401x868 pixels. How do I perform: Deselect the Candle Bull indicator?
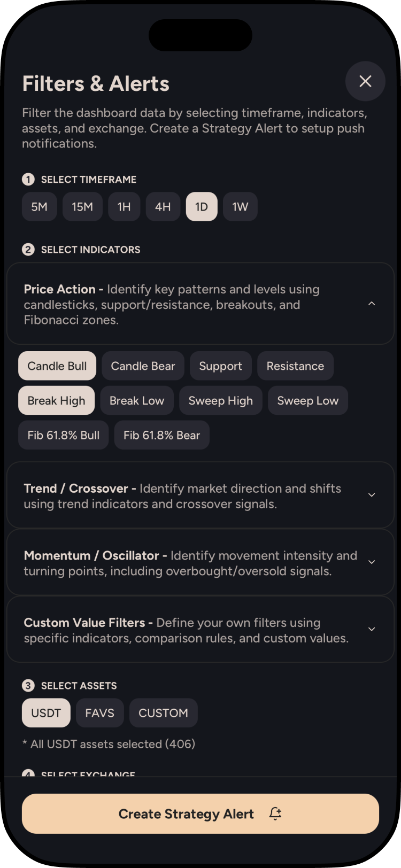(57, 366)
